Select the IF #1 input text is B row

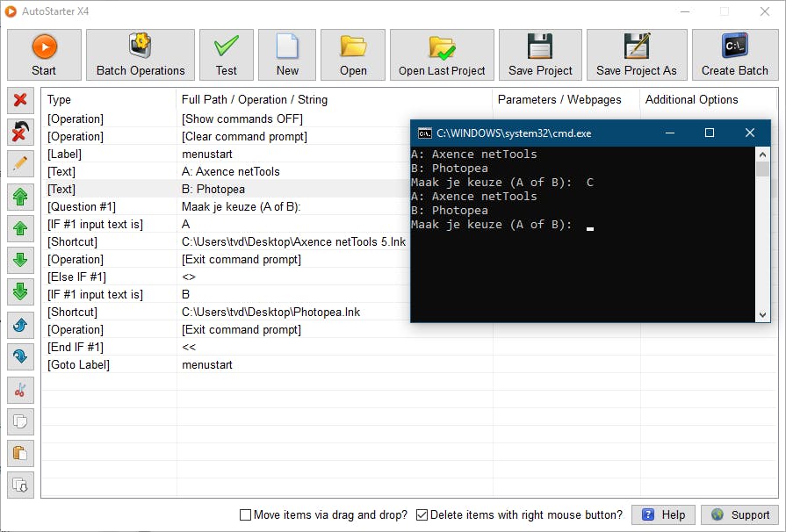pyautogui.click(x=226, y=294)
